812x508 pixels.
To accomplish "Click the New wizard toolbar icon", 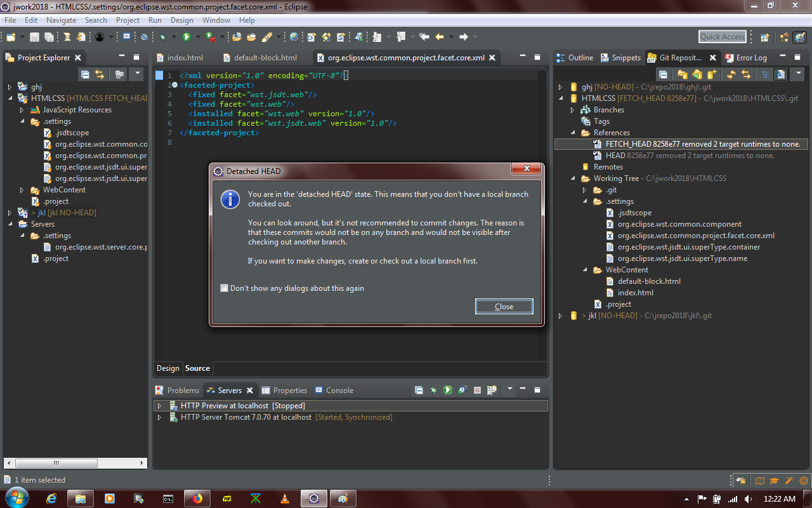I will (11, 37).
